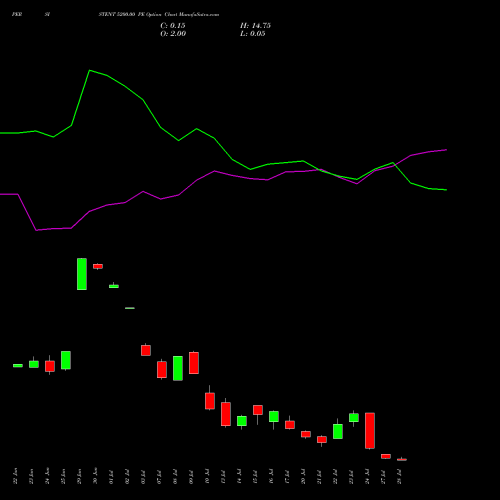Click the high value "H: 14.75"
500x500 pixels.
(255, 26)
